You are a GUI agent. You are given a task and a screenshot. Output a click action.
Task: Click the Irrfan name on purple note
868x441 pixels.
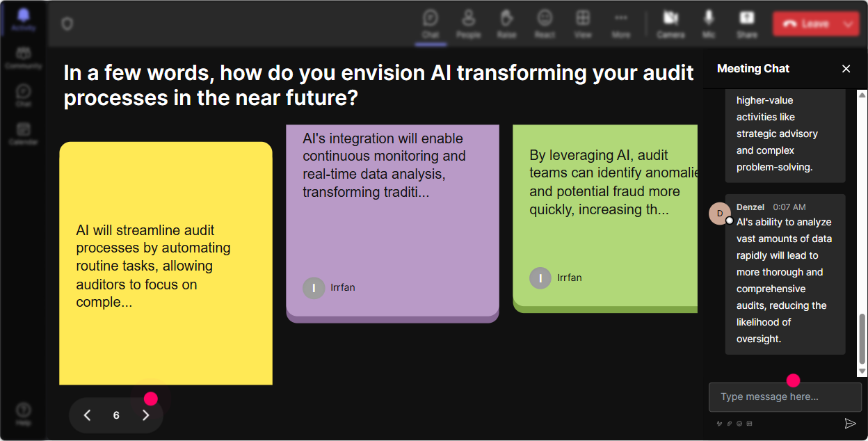click(343, 287)
